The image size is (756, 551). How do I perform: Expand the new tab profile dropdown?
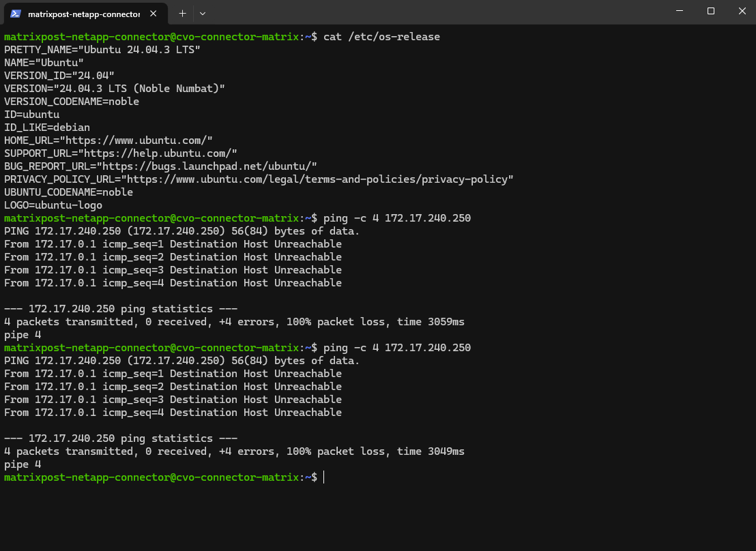click(203, 13)
